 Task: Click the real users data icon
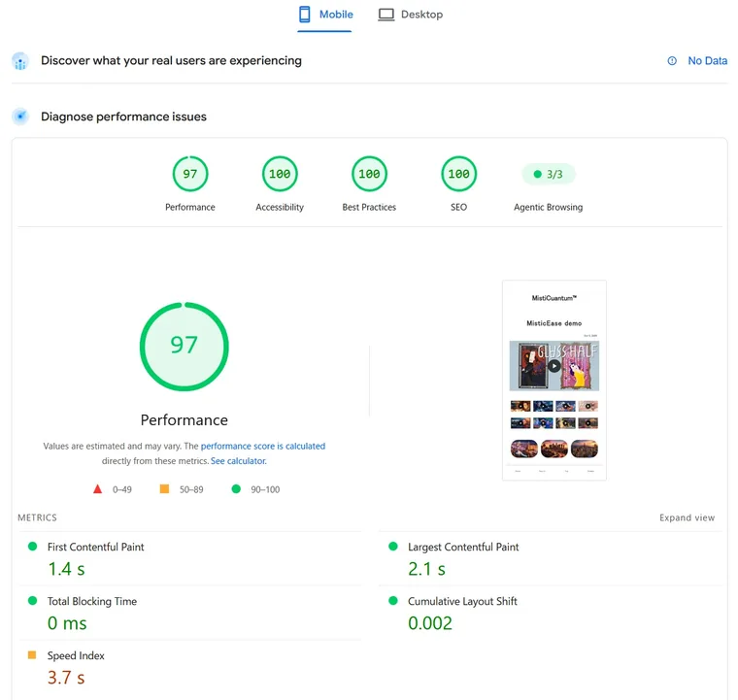(20, 61)
